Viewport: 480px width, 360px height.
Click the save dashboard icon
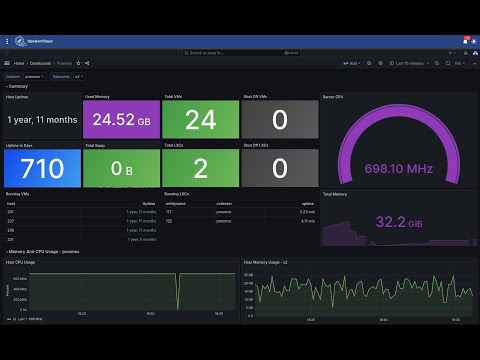tap(369, 63)
